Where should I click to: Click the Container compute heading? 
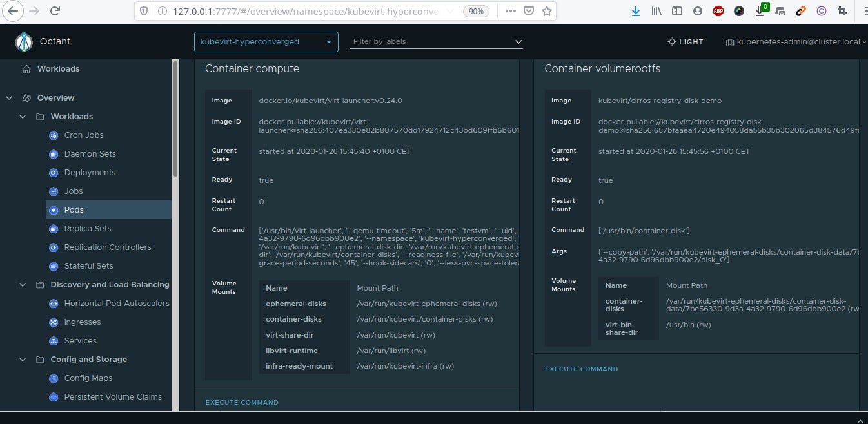252,68
